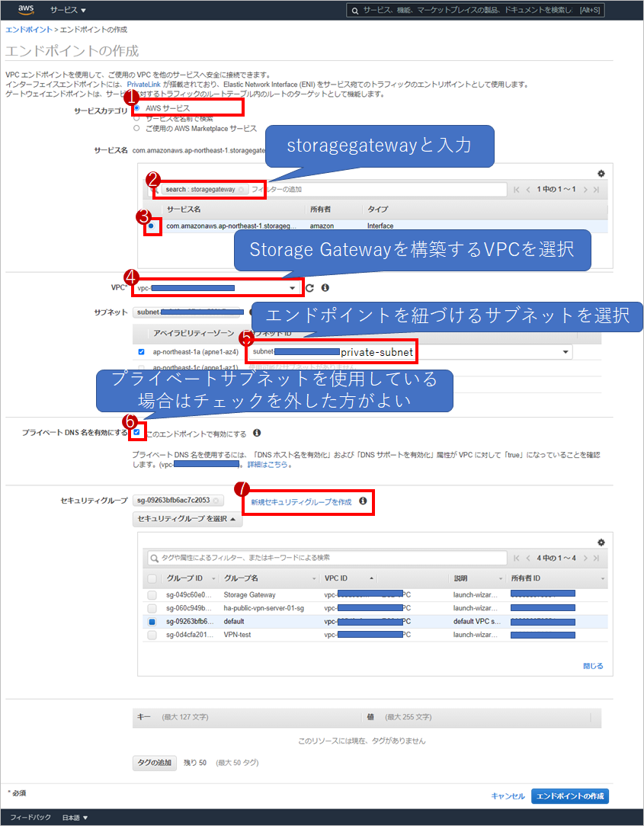Select sg-060c949b... group ID cell
This screenshot has height=826, width=644.
tap(189, 608)
